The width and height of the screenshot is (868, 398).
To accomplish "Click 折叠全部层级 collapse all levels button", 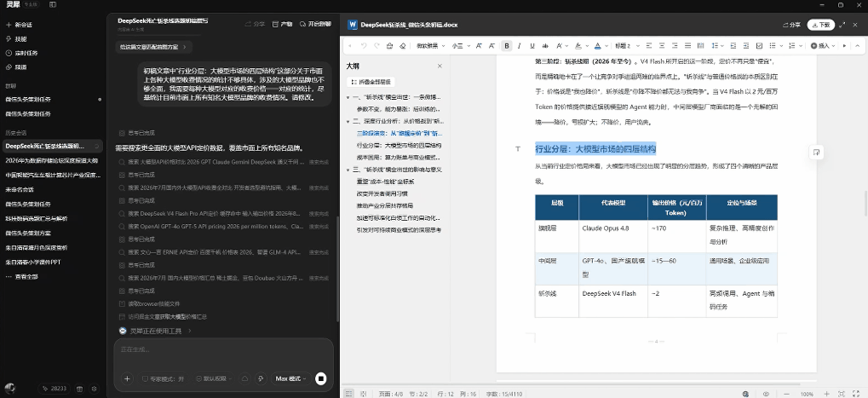I will coord(371,82).
